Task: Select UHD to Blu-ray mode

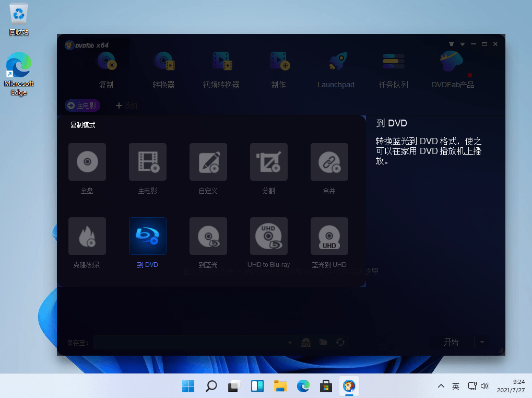Action: (269, 236)
